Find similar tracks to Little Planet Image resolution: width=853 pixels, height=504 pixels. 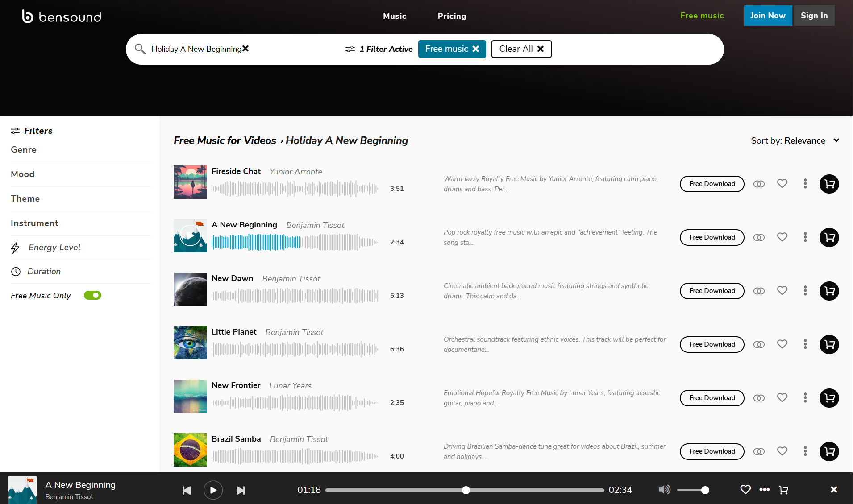759,344
